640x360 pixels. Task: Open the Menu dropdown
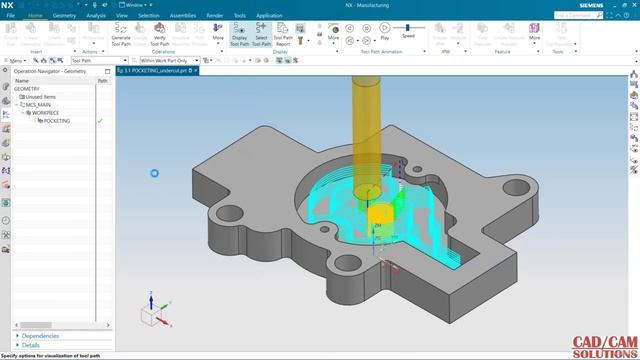coord(15,60)
